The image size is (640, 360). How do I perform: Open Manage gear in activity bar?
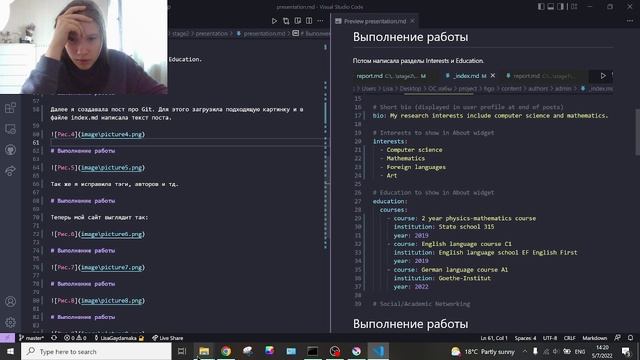[x=10, y=322]
